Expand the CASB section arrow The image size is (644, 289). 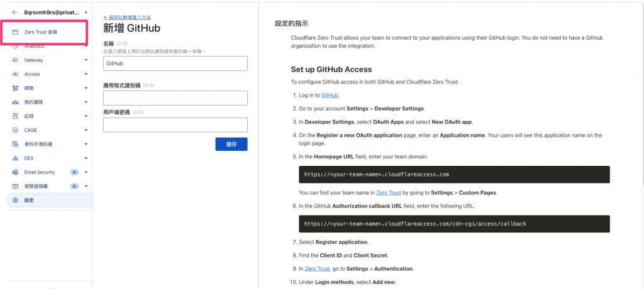86,130
